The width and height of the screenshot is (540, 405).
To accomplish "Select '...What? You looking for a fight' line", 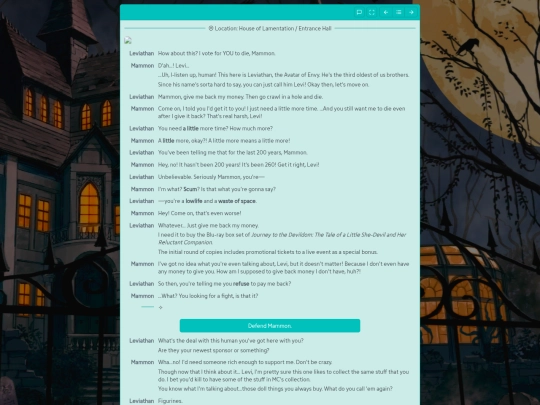I will [208, 296].
